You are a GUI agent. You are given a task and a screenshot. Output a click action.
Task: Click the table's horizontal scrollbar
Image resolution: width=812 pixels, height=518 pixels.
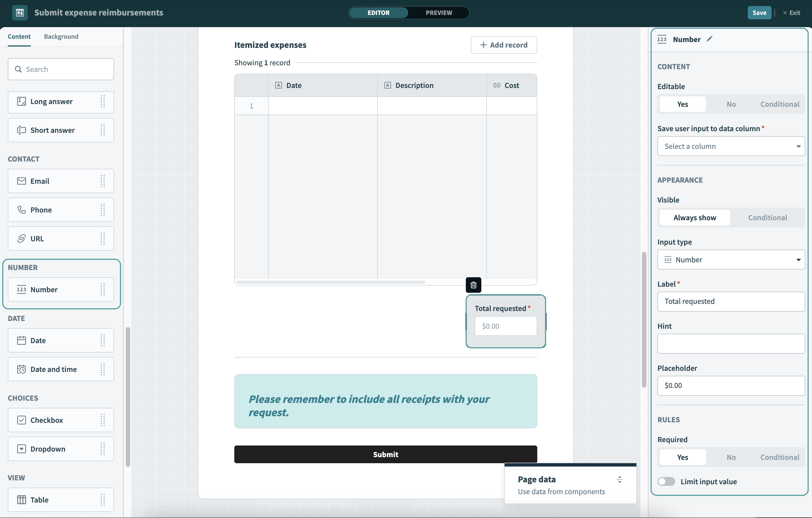point(330,282)
